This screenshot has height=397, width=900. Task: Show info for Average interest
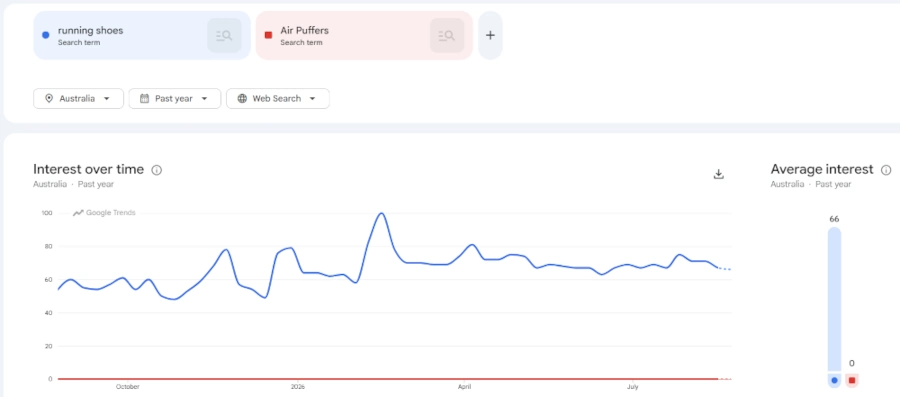coord(886,170)
